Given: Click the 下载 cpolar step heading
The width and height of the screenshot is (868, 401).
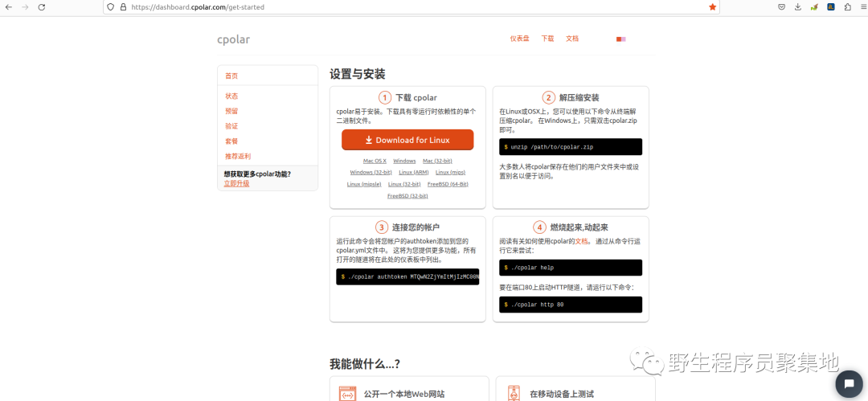Looking at the screenshot, I should [416, 98].
